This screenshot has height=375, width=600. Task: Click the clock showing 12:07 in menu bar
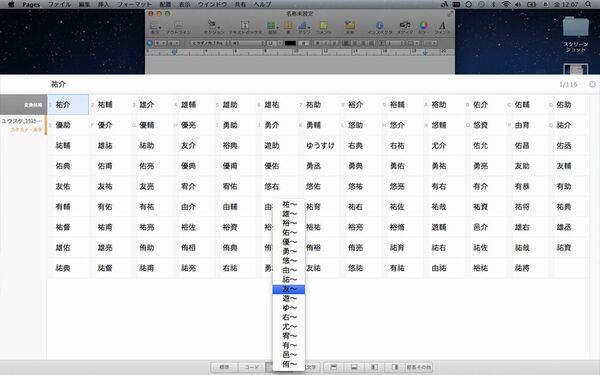tap(566, 4)
